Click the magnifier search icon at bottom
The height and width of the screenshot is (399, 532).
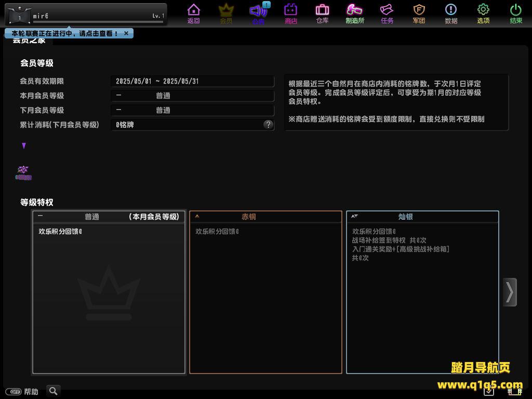53,391
